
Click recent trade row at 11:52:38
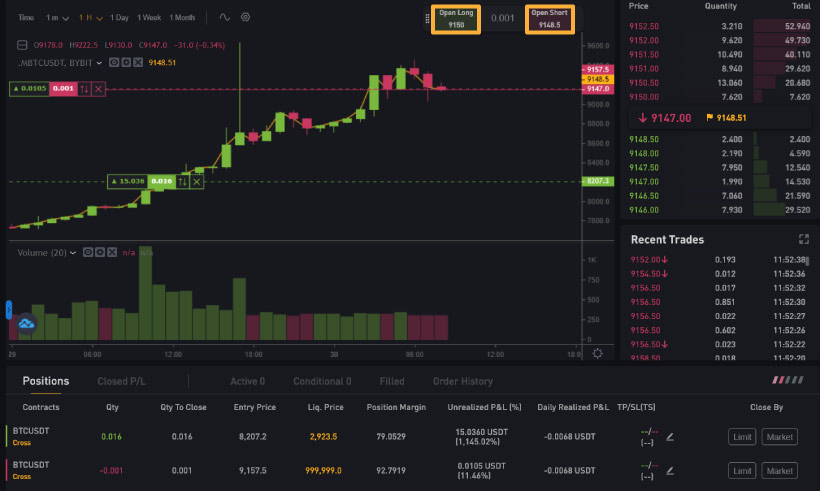(719, 259)
